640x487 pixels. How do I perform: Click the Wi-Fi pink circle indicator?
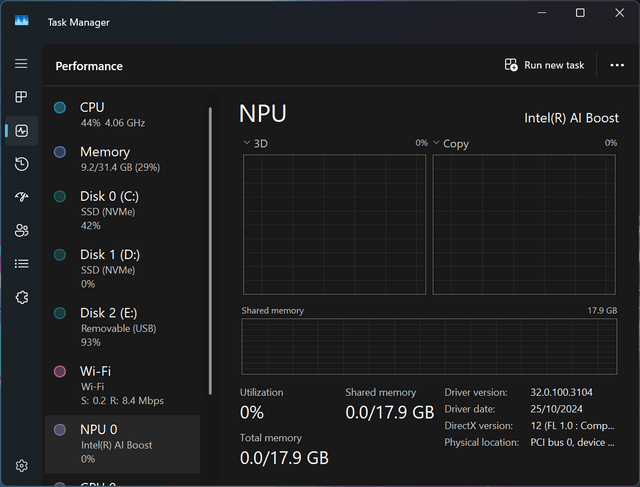pos(60,371)
